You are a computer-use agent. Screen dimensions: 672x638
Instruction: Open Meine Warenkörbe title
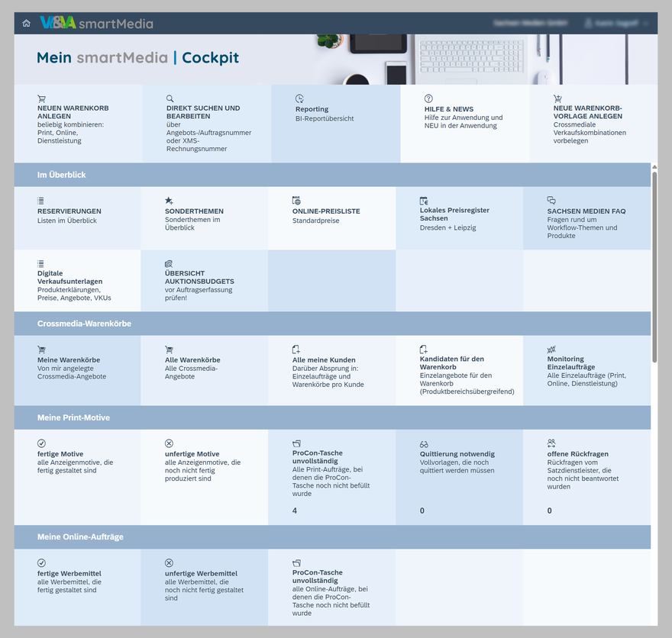pos(69,359)
